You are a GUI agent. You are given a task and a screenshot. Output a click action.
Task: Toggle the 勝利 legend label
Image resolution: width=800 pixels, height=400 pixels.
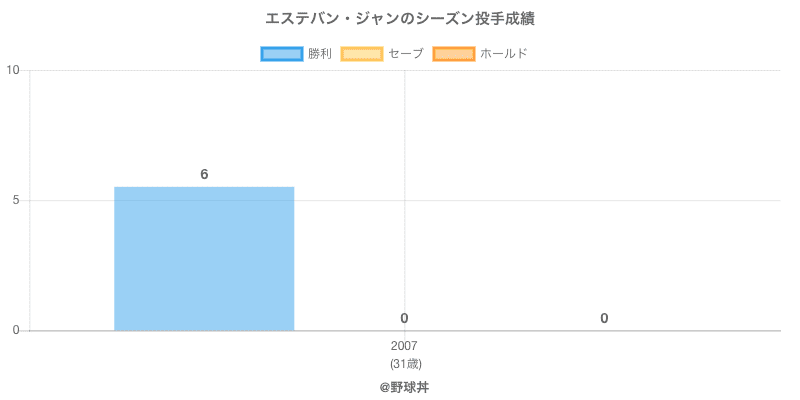tap(320, 53)
